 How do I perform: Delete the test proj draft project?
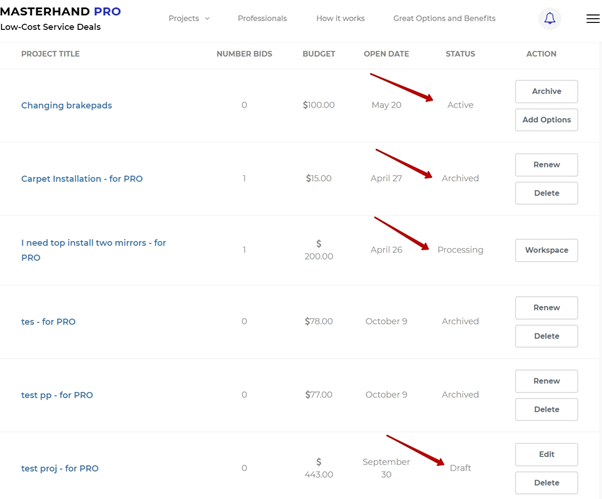coord(546,483)
